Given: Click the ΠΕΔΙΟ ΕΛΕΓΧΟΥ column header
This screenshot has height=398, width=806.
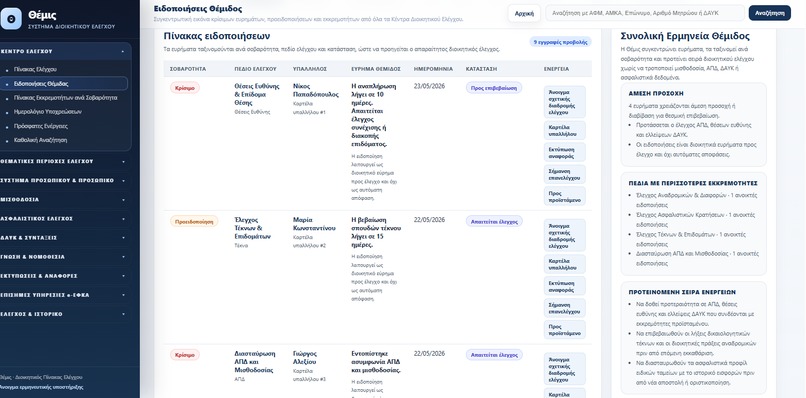Looking at the screenshot, I should (255, 68).
